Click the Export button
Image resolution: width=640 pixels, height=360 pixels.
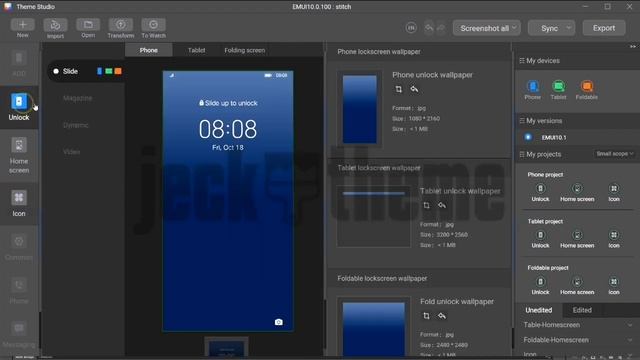pyautogui.click(x=604, y=28)
